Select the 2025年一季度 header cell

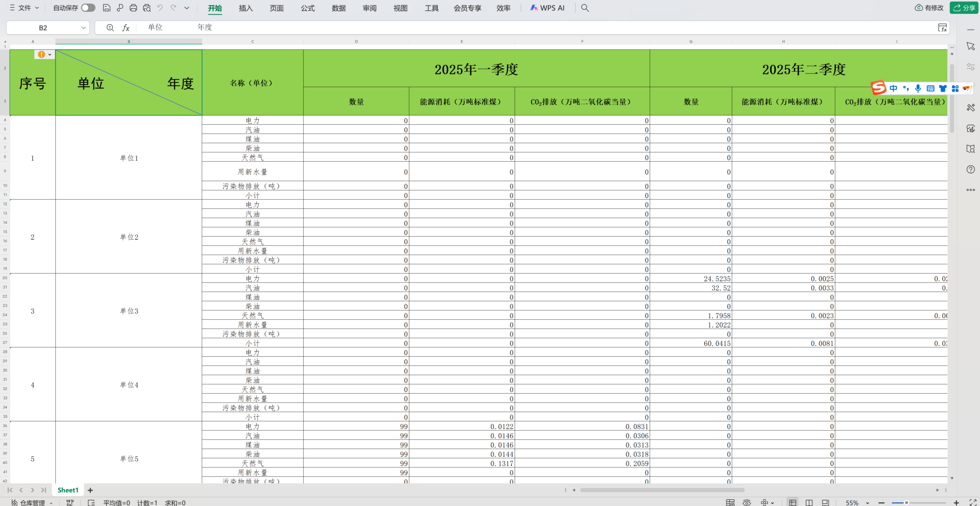476,68
